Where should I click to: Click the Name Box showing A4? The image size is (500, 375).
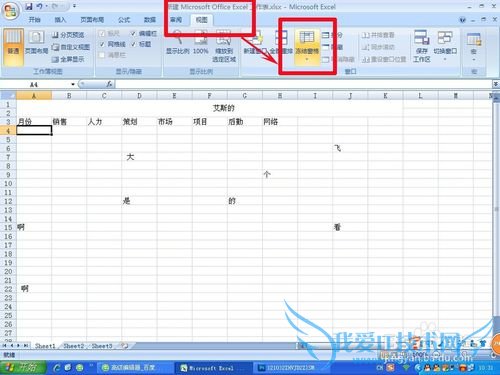tap(35, 84)
